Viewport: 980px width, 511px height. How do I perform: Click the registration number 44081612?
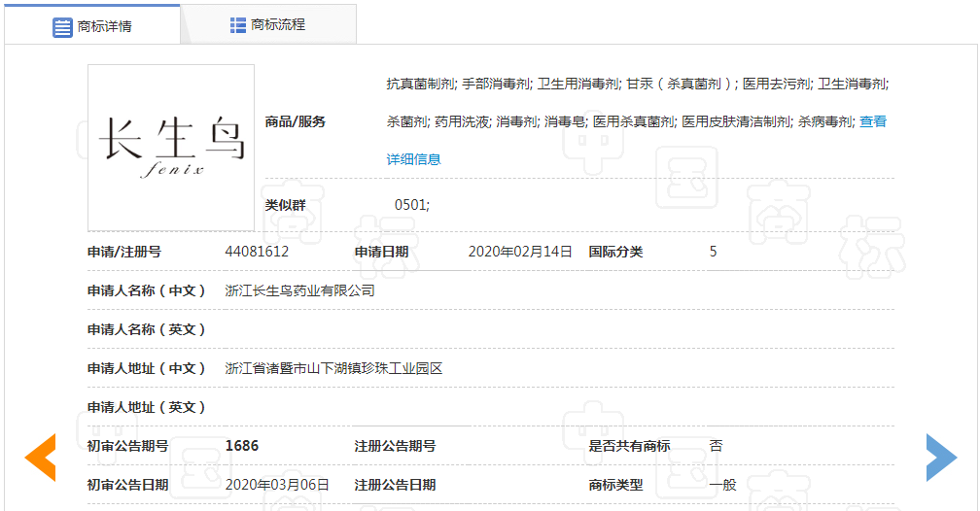[257, 252]
